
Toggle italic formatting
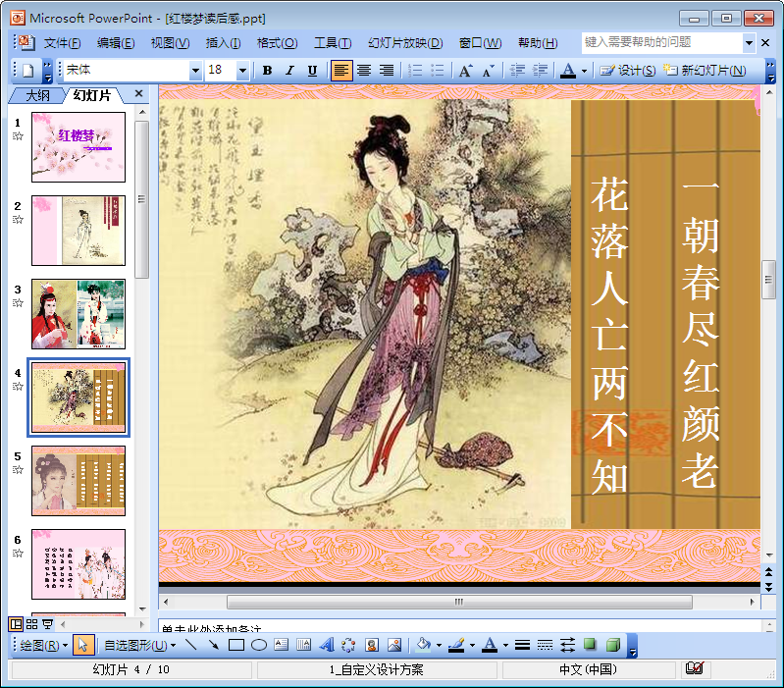(x=289, y=71)
